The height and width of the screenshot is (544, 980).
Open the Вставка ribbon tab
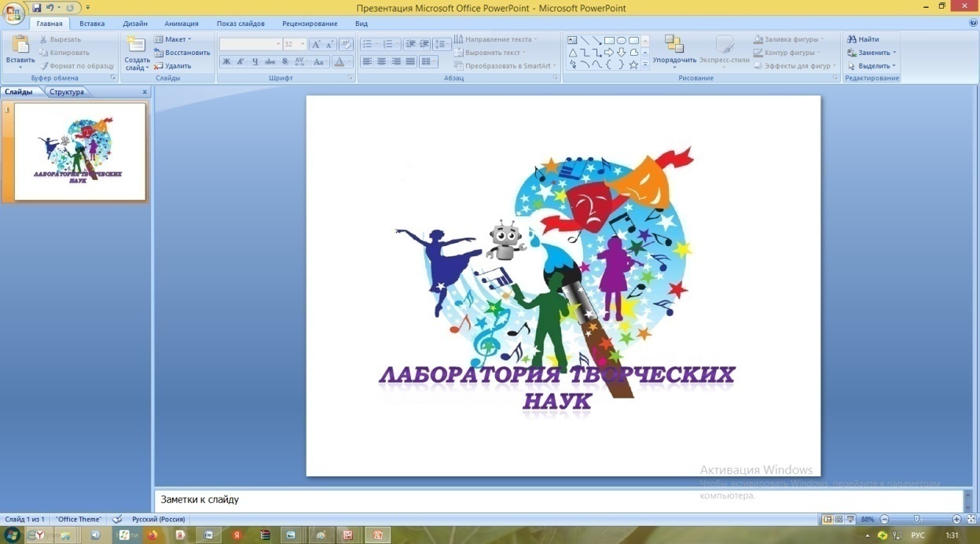coord(92,24)
